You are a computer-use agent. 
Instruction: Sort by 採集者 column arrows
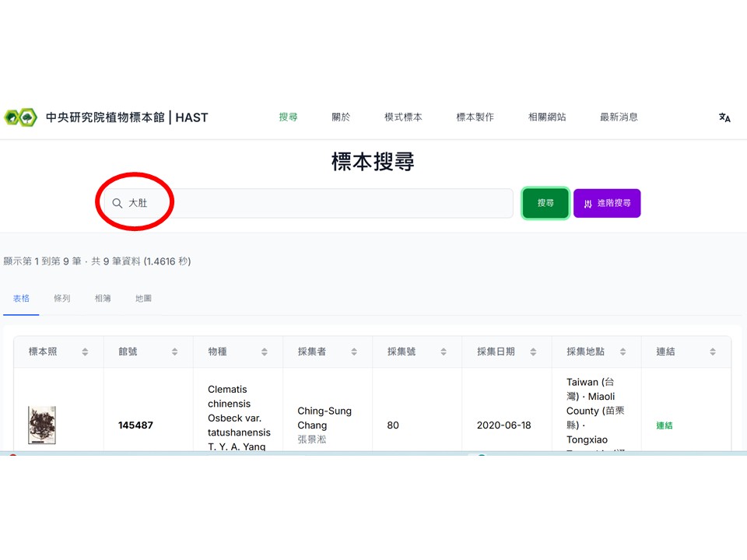(354, 352)
